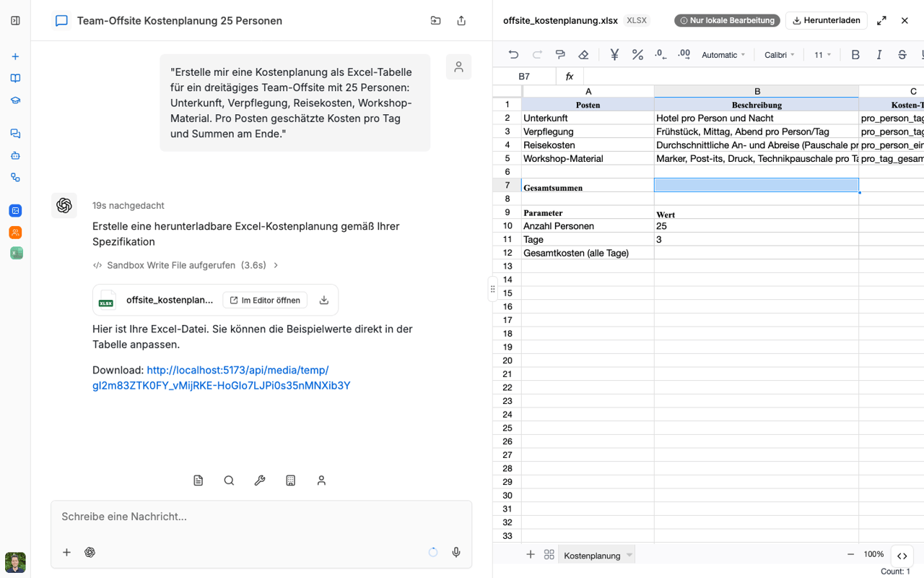This screenshot has height=578, width=924.
Task: Select cell containing Unterkunft
Action: click(x=588, y=118)
